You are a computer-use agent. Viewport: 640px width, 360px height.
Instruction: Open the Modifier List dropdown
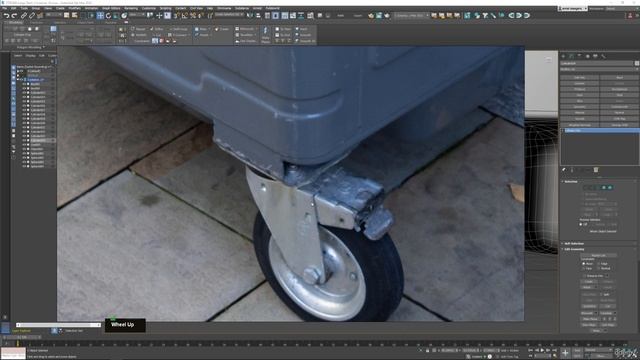pos(599,69)
